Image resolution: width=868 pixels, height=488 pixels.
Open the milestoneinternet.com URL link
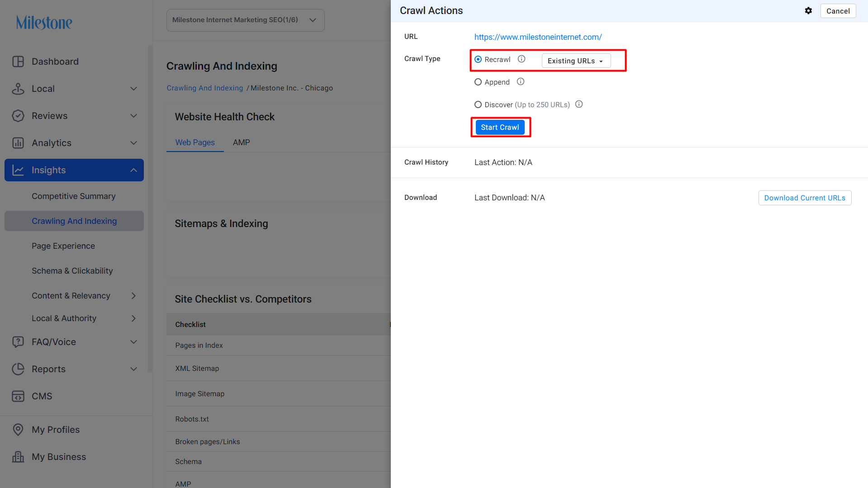538,37
